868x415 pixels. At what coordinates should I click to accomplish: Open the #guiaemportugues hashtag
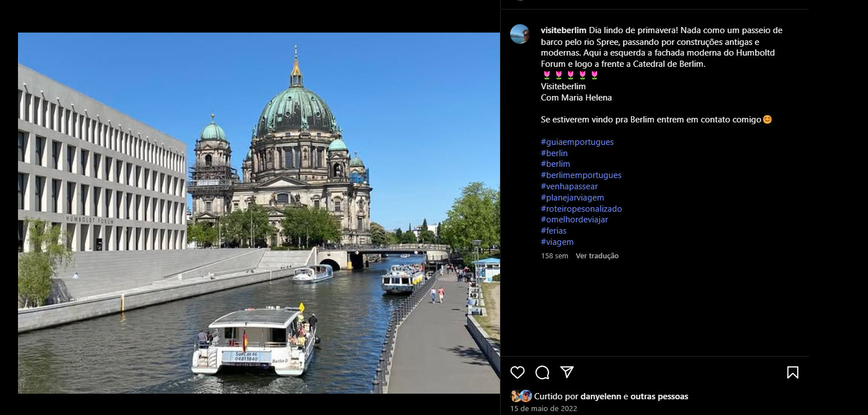pos(577,142)
